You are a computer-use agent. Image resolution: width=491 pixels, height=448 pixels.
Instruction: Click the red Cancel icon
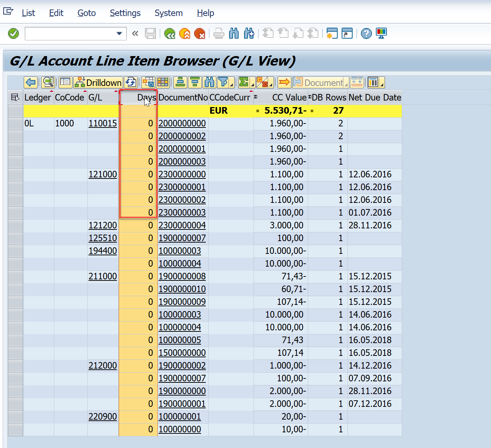[x=200, y=34]
